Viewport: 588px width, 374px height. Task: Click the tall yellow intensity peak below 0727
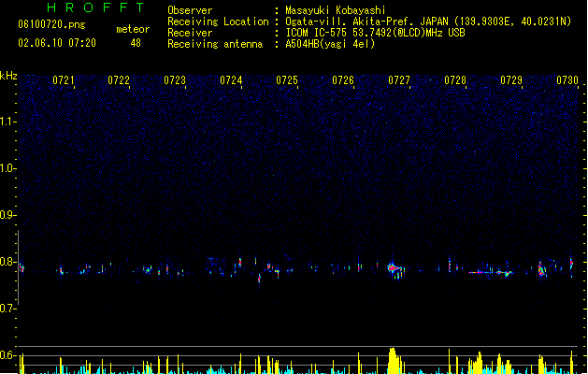pos(394,361)
